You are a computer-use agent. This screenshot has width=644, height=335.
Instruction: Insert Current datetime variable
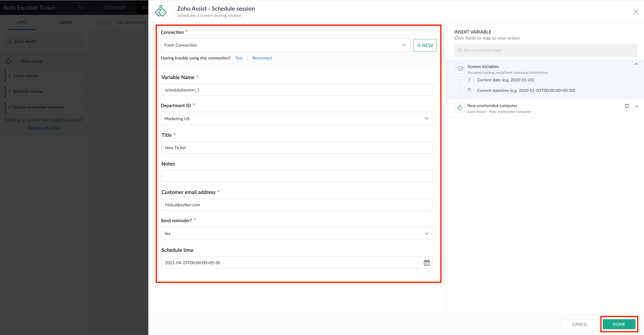(x=526, y=91)
